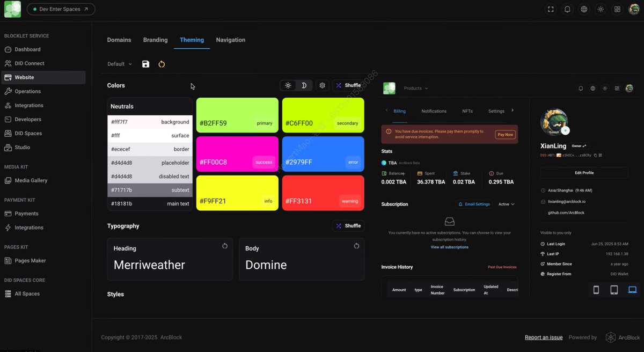Screen dimensions: 644x352
Task: Select the primary color swatch #B2FF59
Action: tap(237, 115)
